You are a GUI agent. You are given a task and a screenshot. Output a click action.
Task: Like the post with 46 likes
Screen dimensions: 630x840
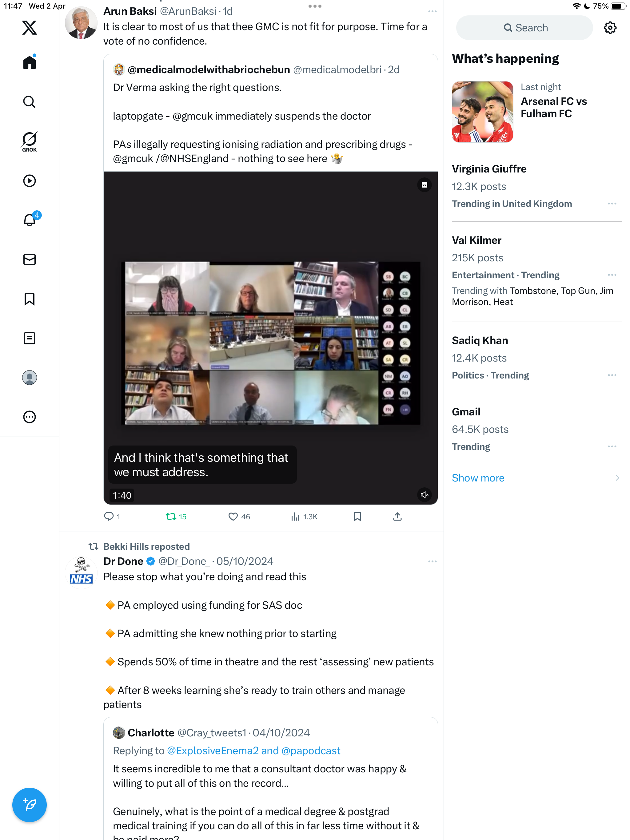(x=239, y=517)
